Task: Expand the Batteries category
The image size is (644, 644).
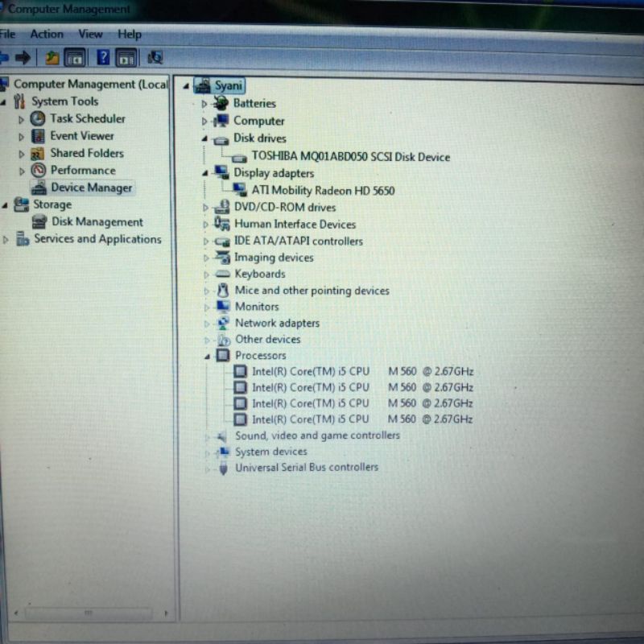Action: point(204,104)
